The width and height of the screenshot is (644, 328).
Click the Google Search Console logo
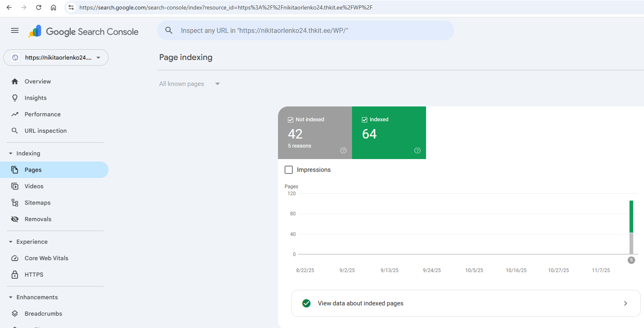coord(83,32)
